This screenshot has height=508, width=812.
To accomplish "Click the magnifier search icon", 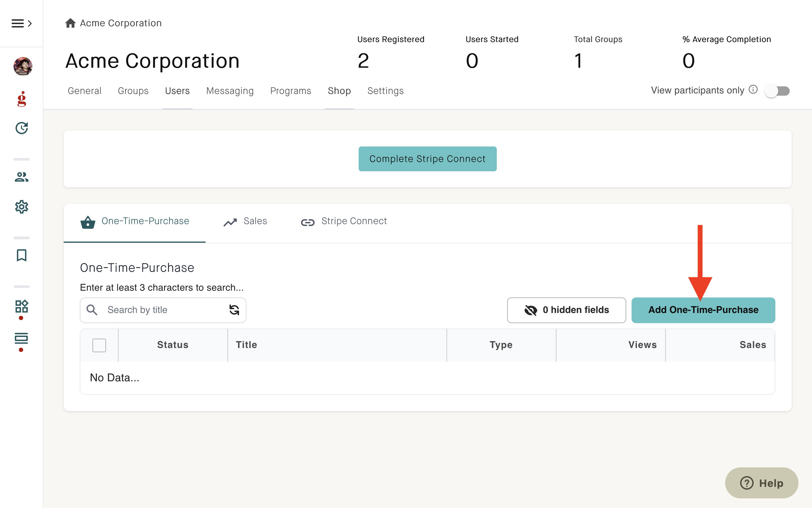I will (92, 310).
